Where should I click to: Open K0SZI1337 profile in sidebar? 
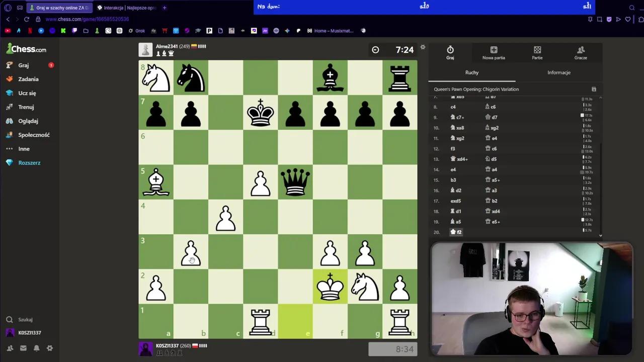coord(29,333)
